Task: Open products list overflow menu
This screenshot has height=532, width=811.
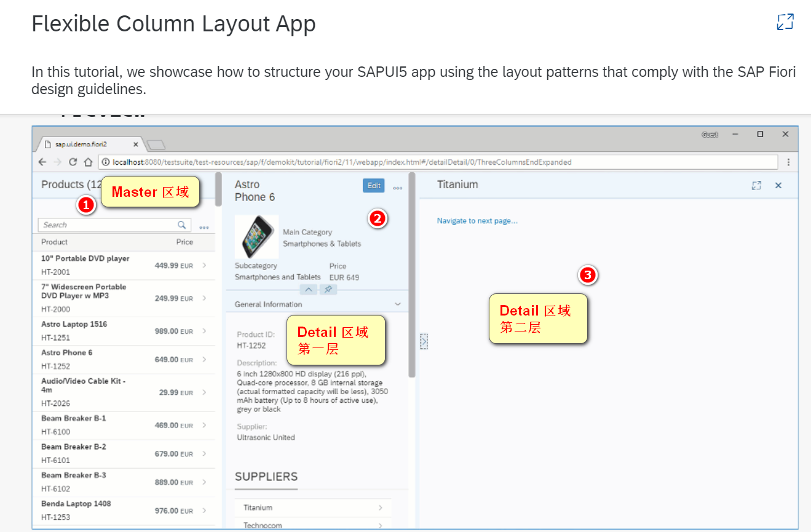Action: 204,227
